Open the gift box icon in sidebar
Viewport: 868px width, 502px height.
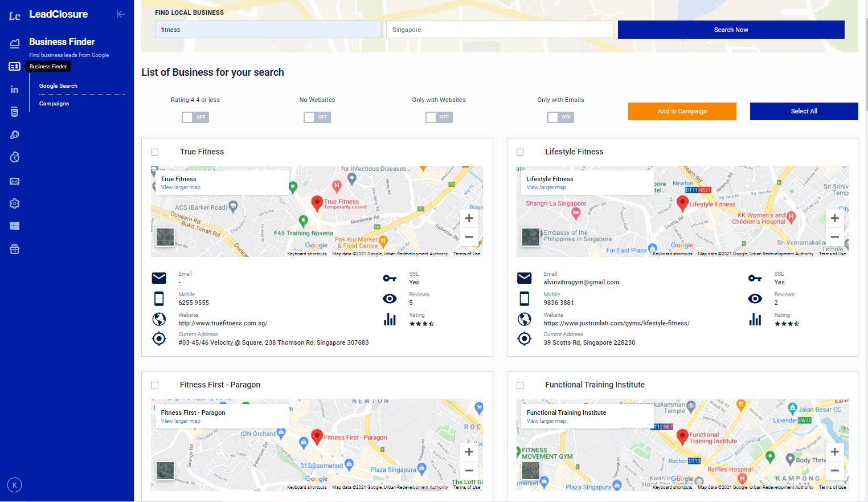point(15,249)
